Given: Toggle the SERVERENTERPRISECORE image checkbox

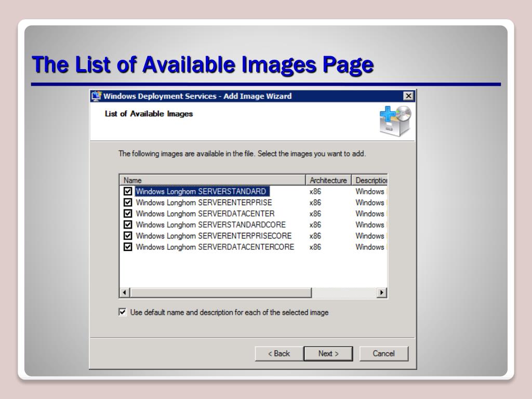Looking at the screenshot, I should (x=128, y=236).
